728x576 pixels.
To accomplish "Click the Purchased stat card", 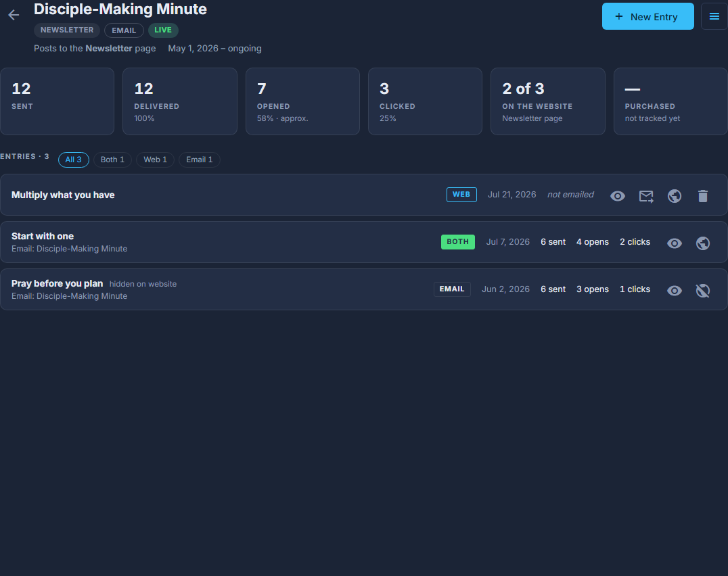I will point(671,101).
